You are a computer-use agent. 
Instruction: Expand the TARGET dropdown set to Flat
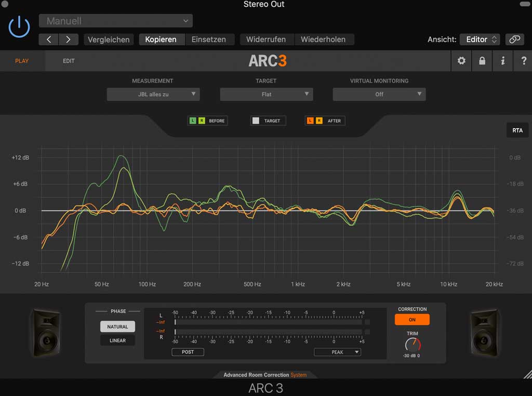click(x=266, y=94)
